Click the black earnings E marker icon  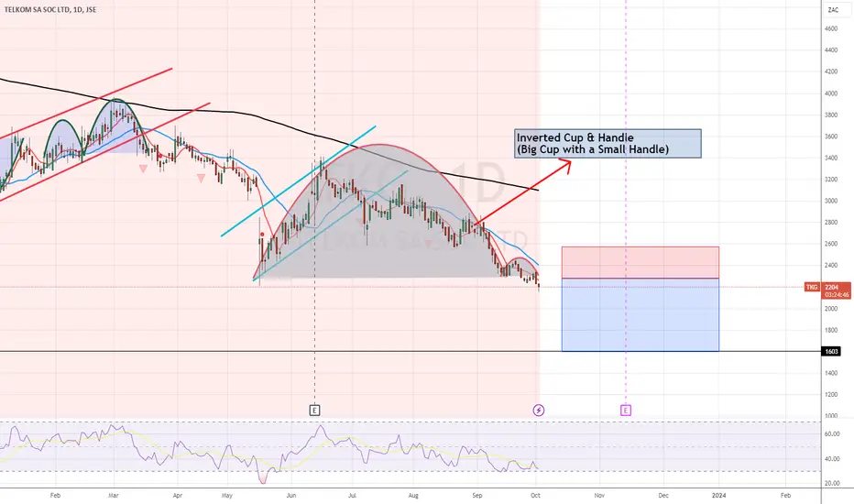314,411
